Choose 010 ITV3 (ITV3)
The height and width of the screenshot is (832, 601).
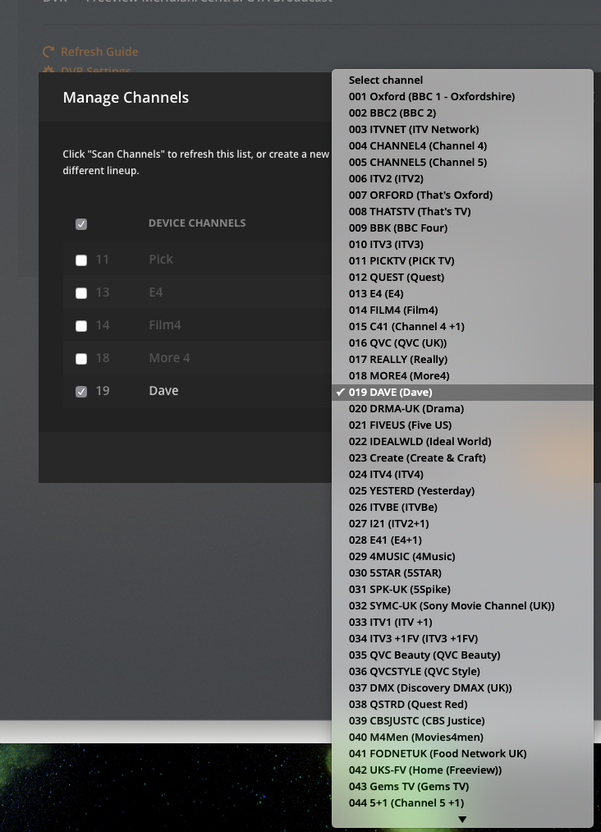[463, 245]
